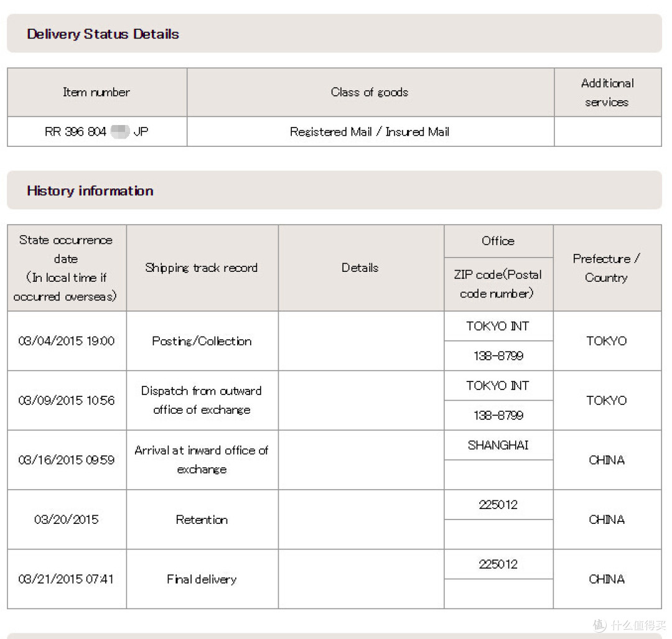Click the History information heading
This screenshot has width=672, height=639.
click(90, 191)
